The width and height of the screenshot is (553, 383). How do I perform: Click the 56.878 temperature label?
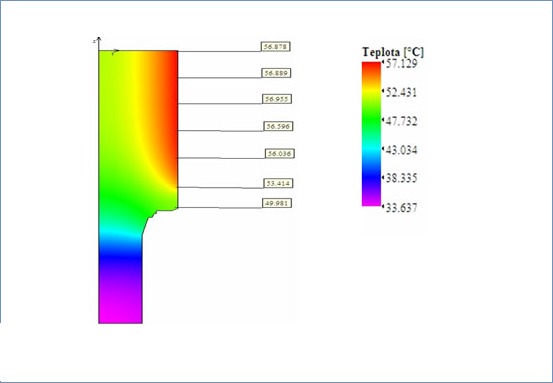(x=276, y=47)
